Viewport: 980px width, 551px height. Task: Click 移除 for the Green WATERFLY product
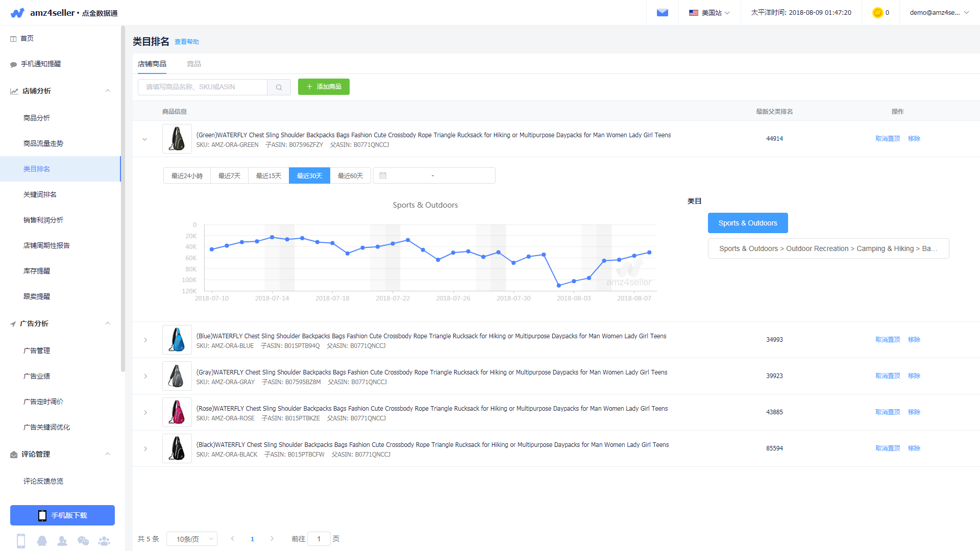point(914,139)
